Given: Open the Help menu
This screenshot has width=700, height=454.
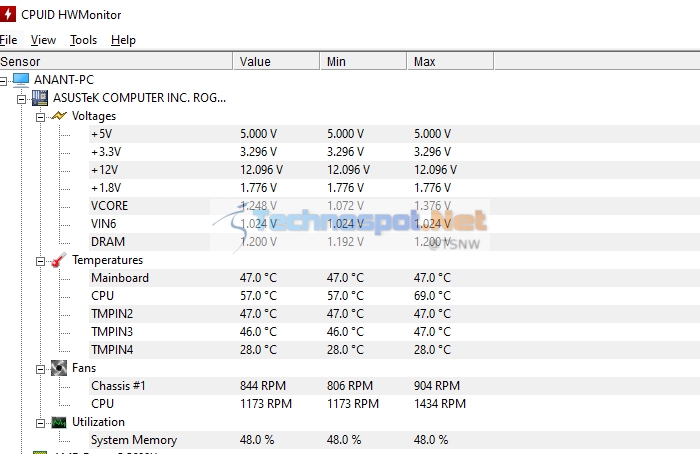Looking at the screenshot, I should click(x=123, y=40).
